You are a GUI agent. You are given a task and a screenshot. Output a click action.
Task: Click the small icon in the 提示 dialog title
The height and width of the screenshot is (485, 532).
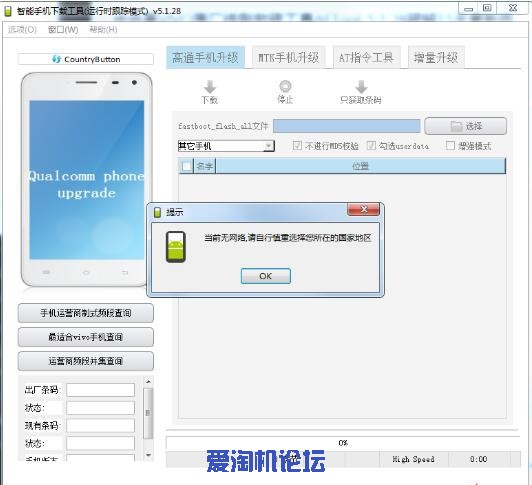coord(157,212)
